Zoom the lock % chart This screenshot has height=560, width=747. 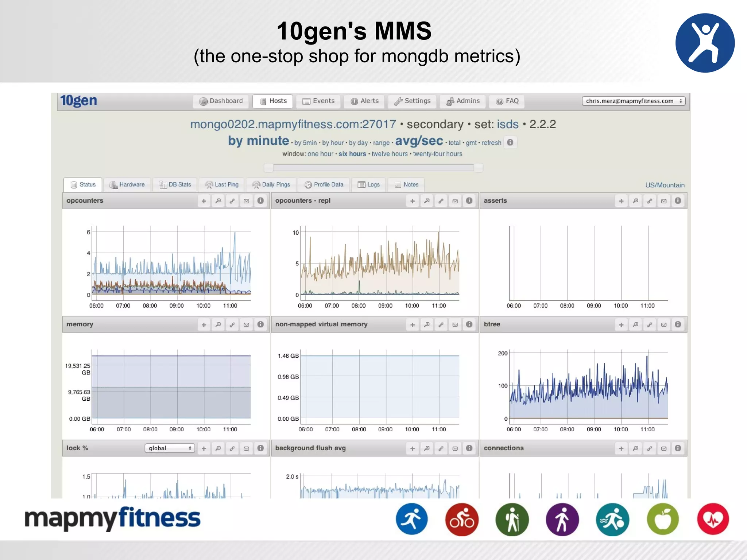tap(218, 448)
